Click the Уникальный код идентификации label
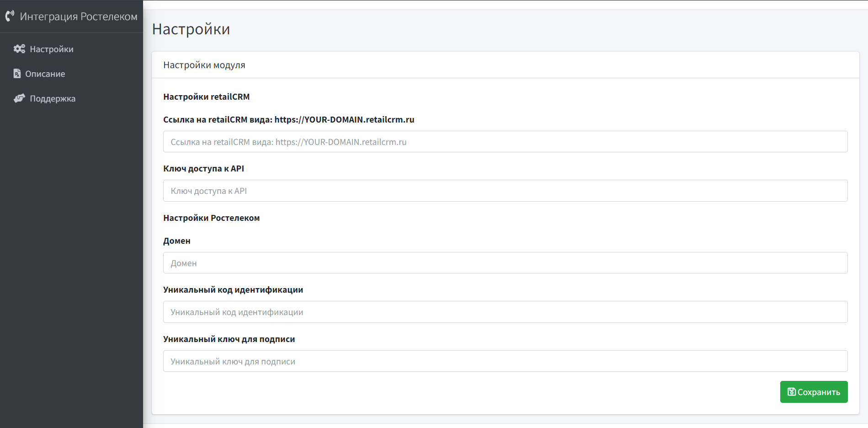The width and height of the screenshot is (868, 428). [x=233, y=290]
